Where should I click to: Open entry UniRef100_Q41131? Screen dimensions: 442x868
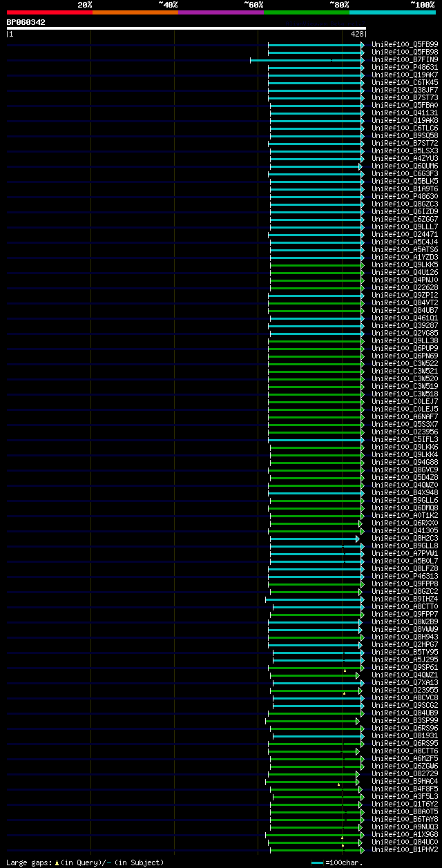pos(405,113)
